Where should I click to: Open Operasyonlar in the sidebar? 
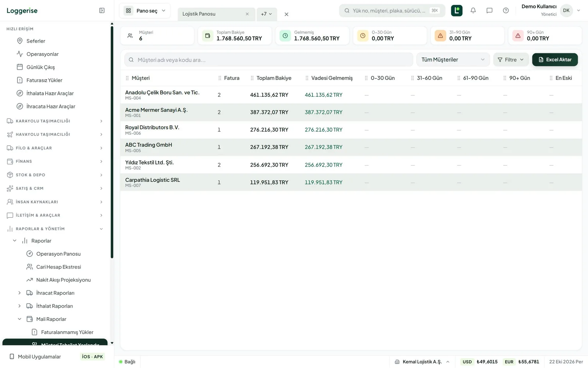coord(42,54)
